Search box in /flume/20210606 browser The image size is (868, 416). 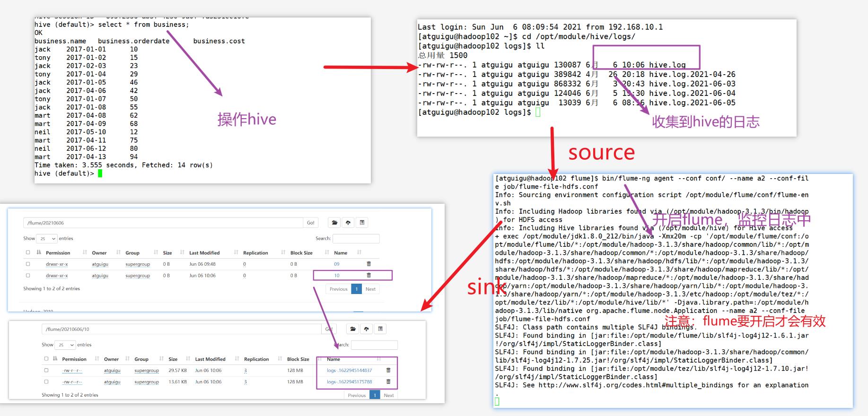point(356,239)
